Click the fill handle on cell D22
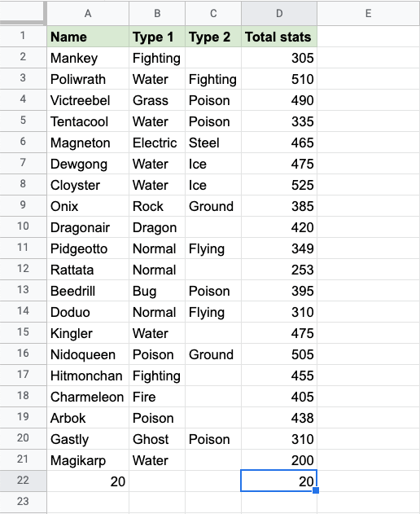 pyautogui.click(x=316, y=490)
